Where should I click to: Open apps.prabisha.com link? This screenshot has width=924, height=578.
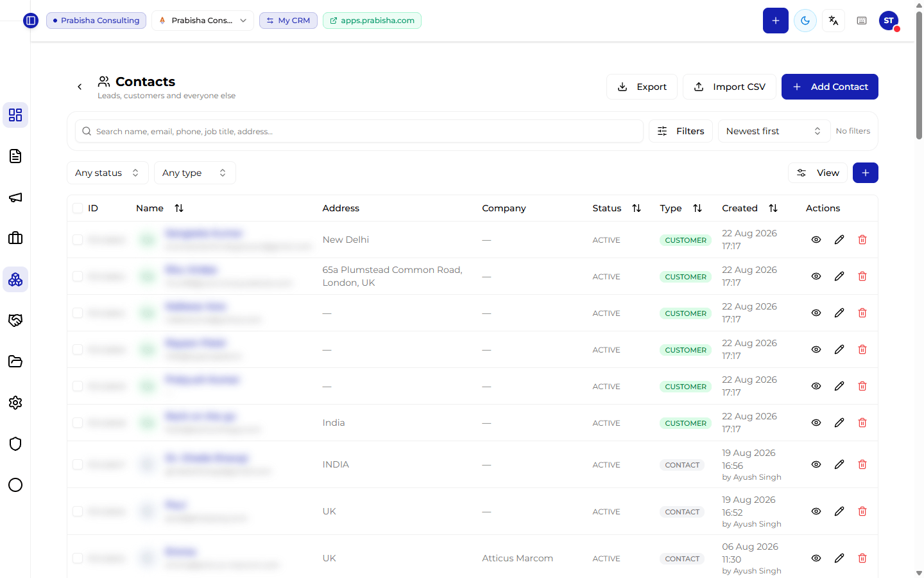tap(372, 21)
